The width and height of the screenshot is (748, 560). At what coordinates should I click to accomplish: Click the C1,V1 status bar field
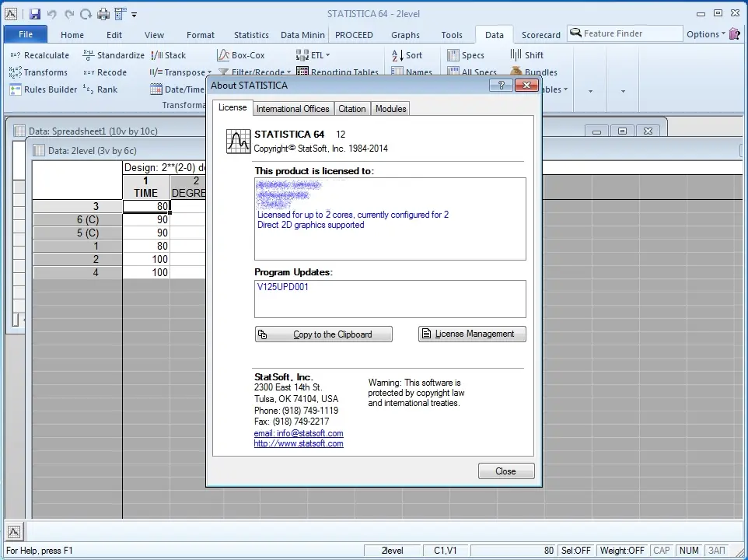pos(445,551)
